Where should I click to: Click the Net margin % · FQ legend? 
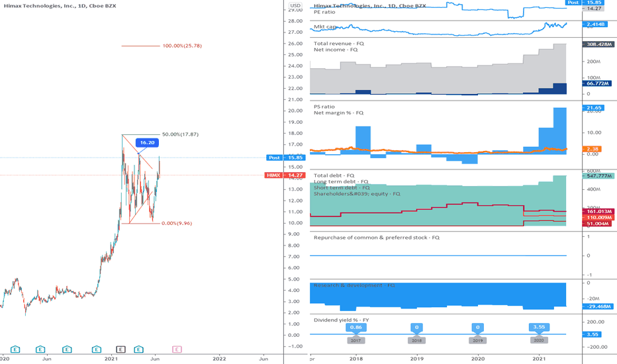coord(338,113)
